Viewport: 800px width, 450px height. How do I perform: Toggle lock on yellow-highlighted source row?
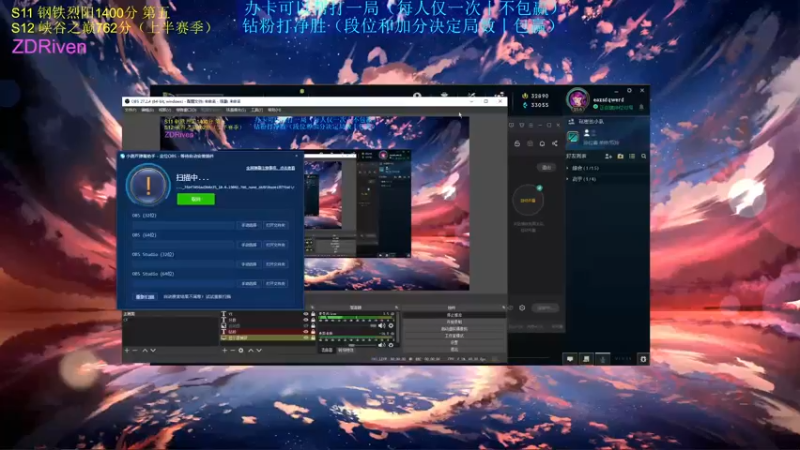(x=313, y=338)
